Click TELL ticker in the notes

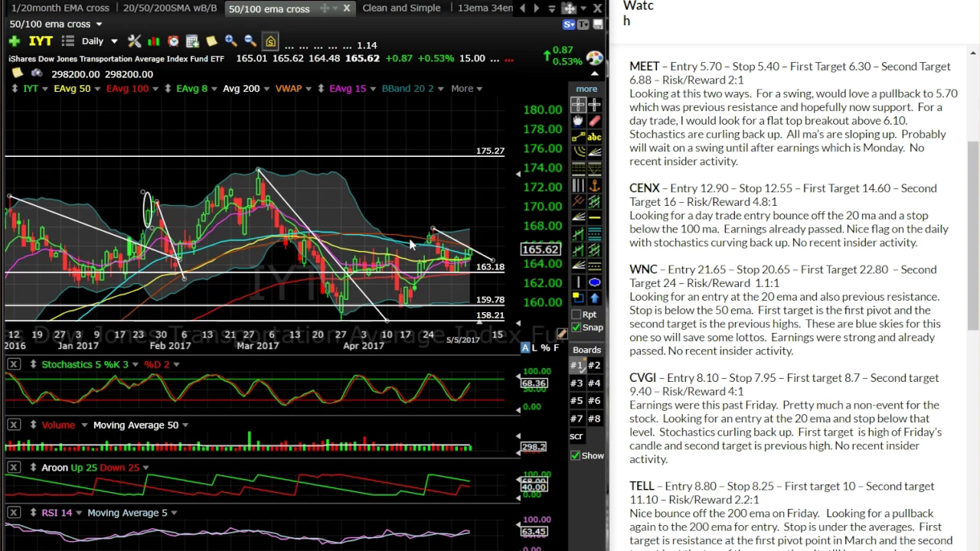642,486
